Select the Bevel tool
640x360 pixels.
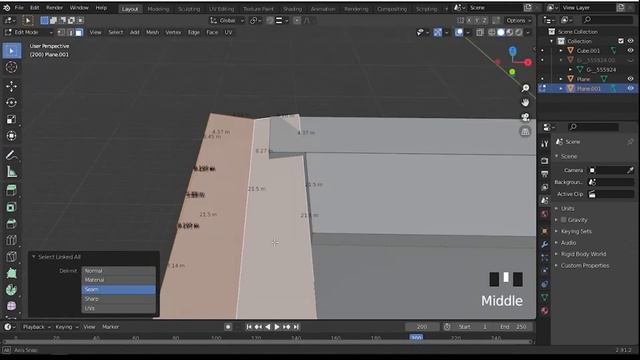[x=11, y=224]
